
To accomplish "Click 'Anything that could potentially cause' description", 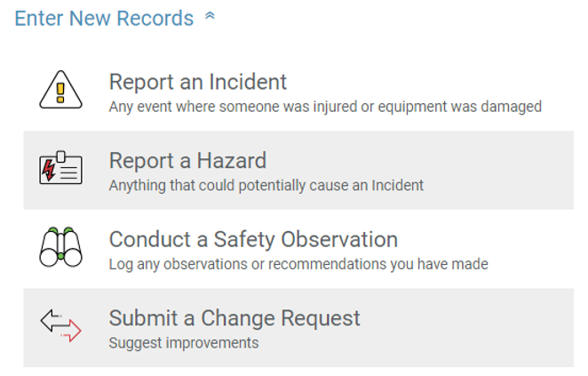I will point(266,186).
